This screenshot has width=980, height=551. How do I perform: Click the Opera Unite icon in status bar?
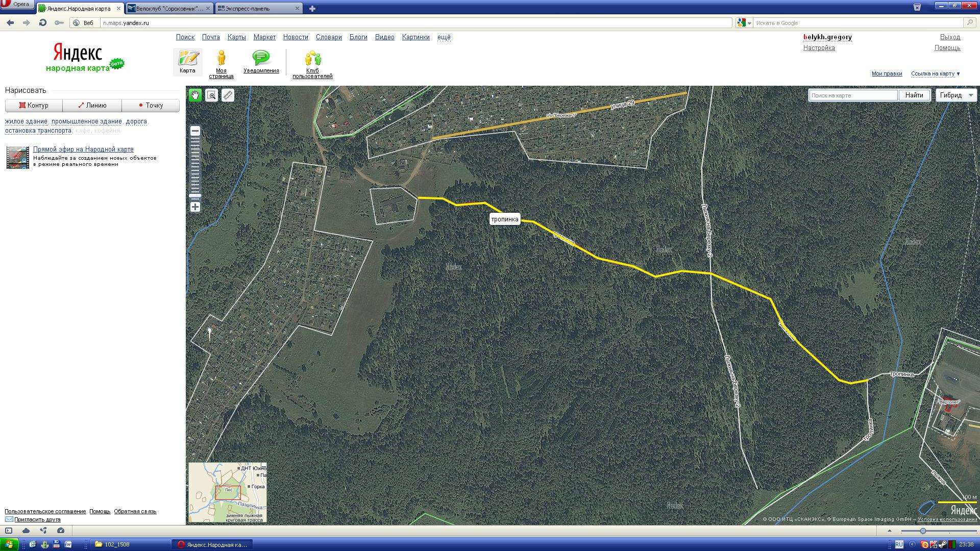point(43,531)
